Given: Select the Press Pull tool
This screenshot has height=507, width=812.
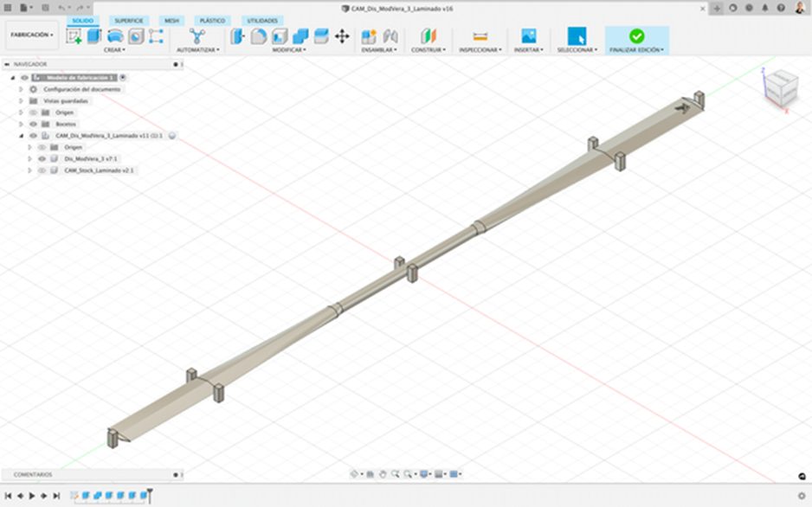Looking at the screenshot, I should pos(237,36).
